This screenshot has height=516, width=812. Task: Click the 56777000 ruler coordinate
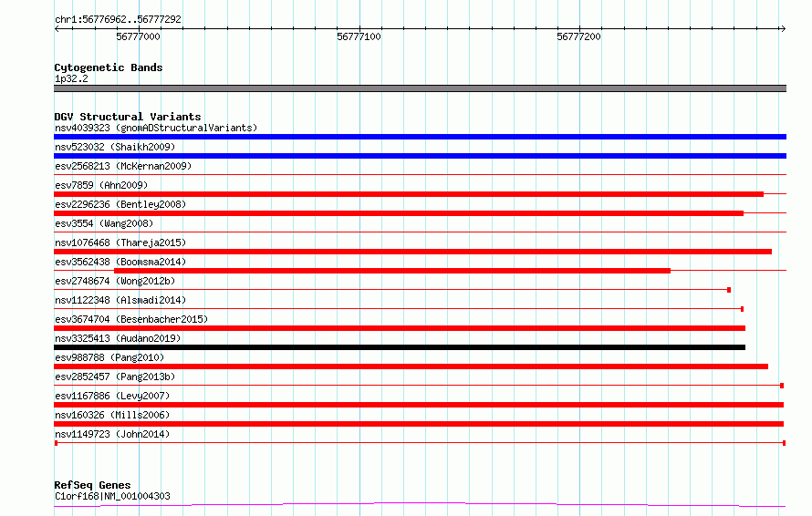pos(138,36)
